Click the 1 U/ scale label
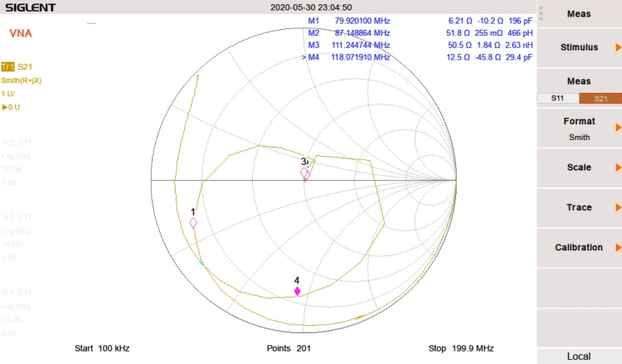The height and width of the screenshot is (364, 622). click(8, 94)
